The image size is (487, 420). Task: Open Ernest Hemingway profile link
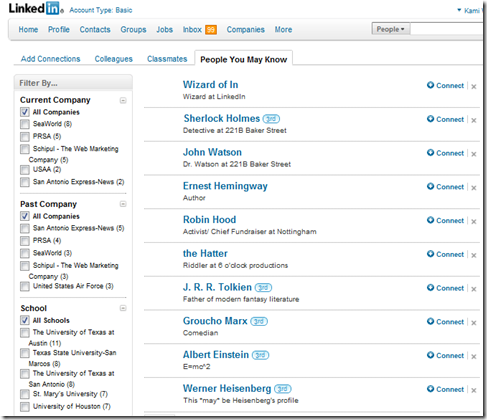click(225, 186)
